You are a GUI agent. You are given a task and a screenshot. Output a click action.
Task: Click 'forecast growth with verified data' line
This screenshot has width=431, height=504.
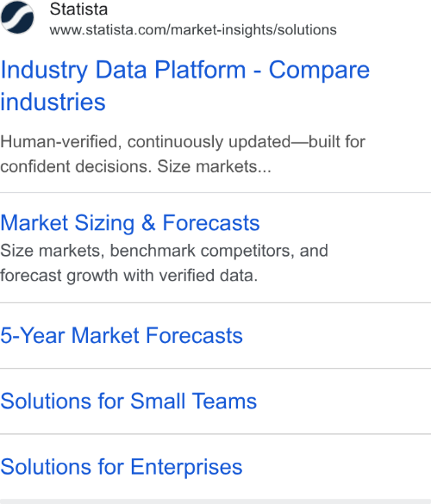[128, 276]
